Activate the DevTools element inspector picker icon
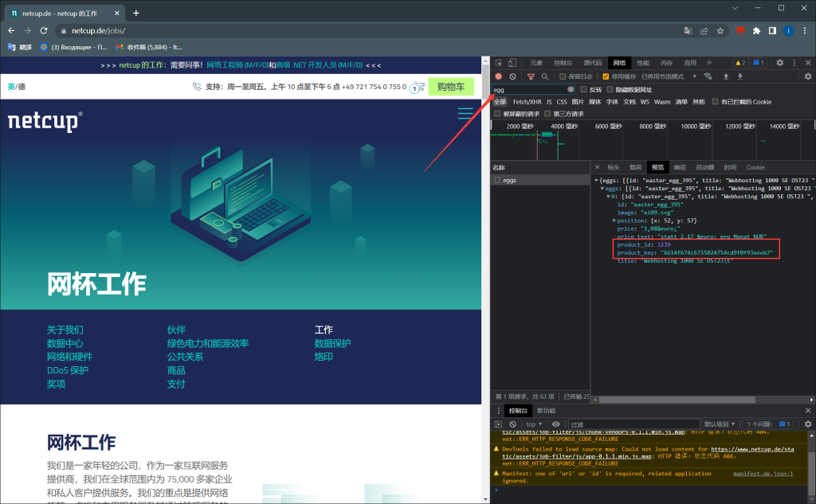 (x=499, y=63)
